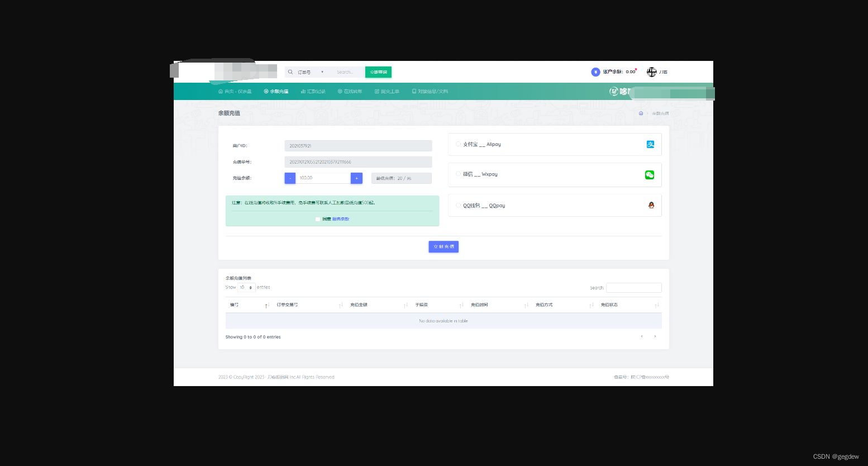
Task: Select the 支付宝 Alipay radio option
Action: (x=459, y=144)
